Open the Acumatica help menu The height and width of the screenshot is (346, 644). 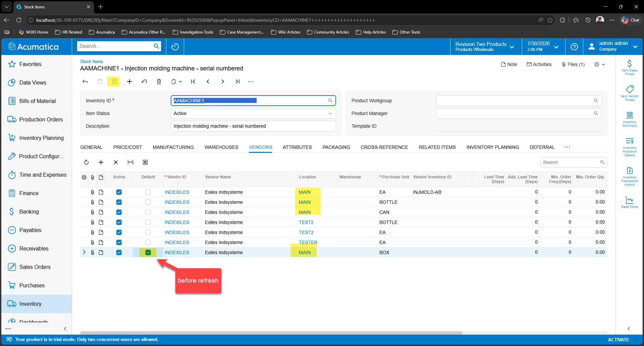pyautogui.click(x=574, y=47)
